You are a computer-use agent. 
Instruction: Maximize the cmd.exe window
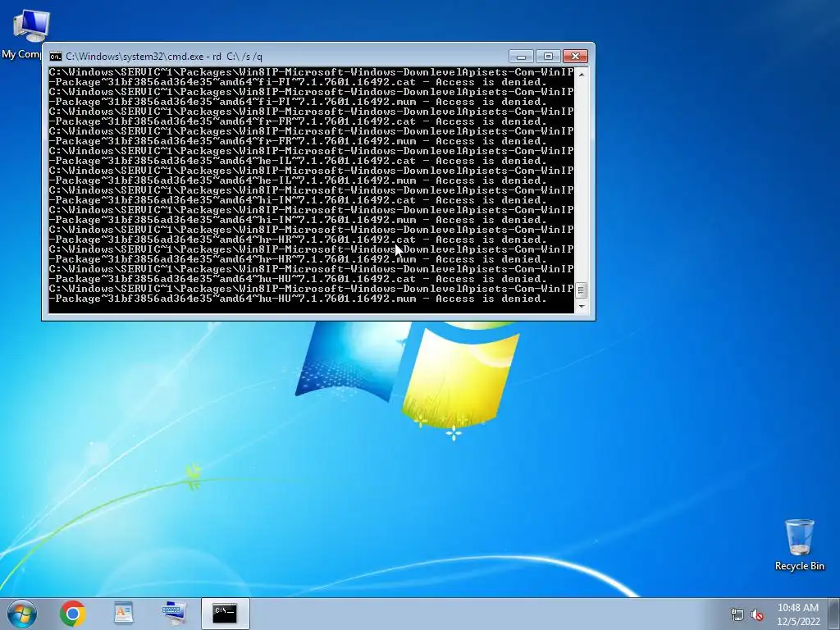(548, 57)
